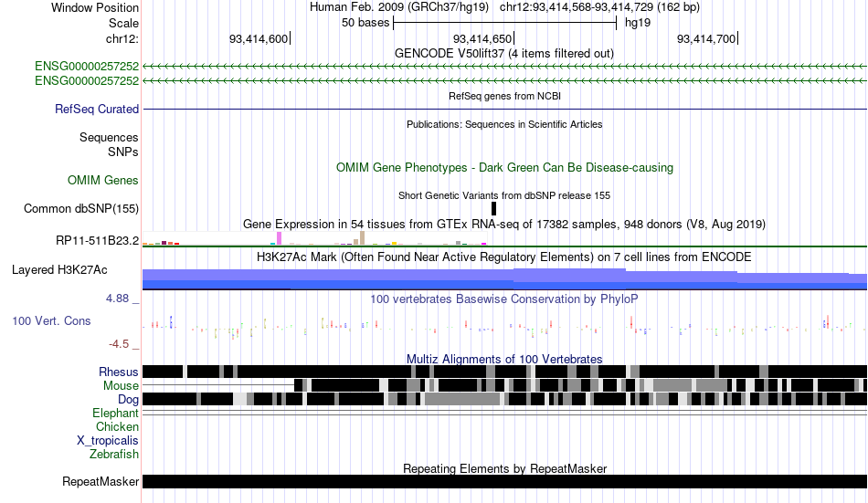This screenshot has width=868, height=503.
Task: Click the 93,414,600 ruler position
Action: coord(259,38)
